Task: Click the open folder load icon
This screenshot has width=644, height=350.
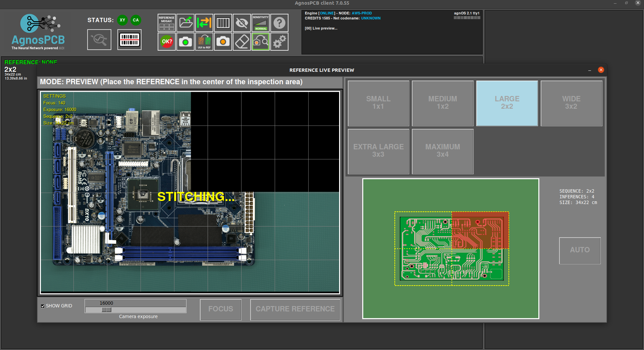Action: click(185, 23)
